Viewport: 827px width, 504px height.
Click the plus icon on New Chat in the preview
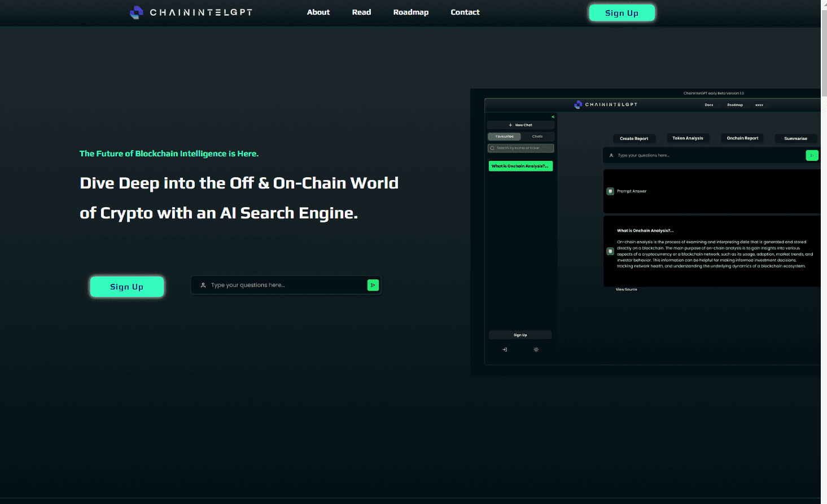tap(510, 125)
